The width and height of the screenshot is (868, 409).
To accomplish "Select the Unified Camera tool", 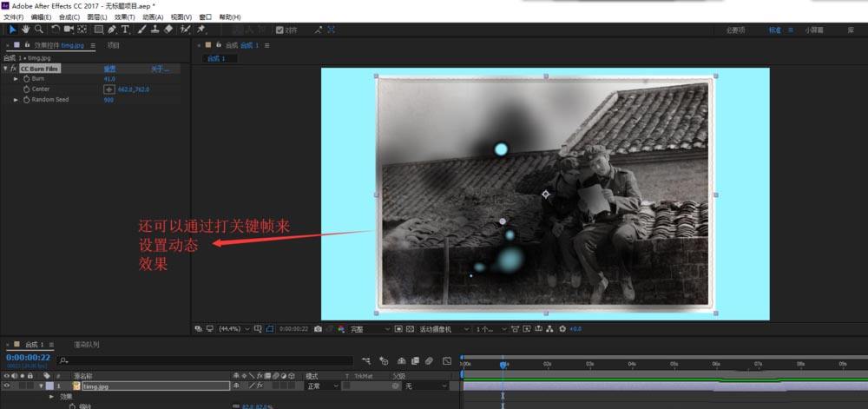I will [69, 30].
